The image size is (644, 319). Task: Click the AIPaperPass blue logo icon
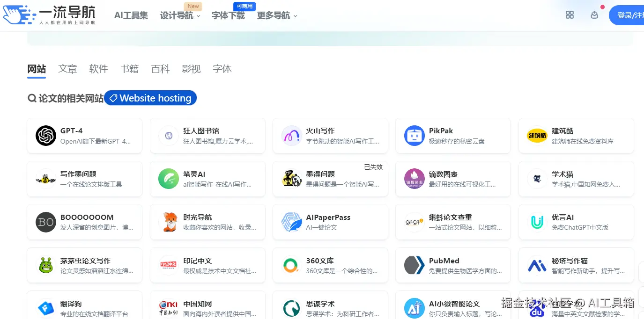point(291,222)
